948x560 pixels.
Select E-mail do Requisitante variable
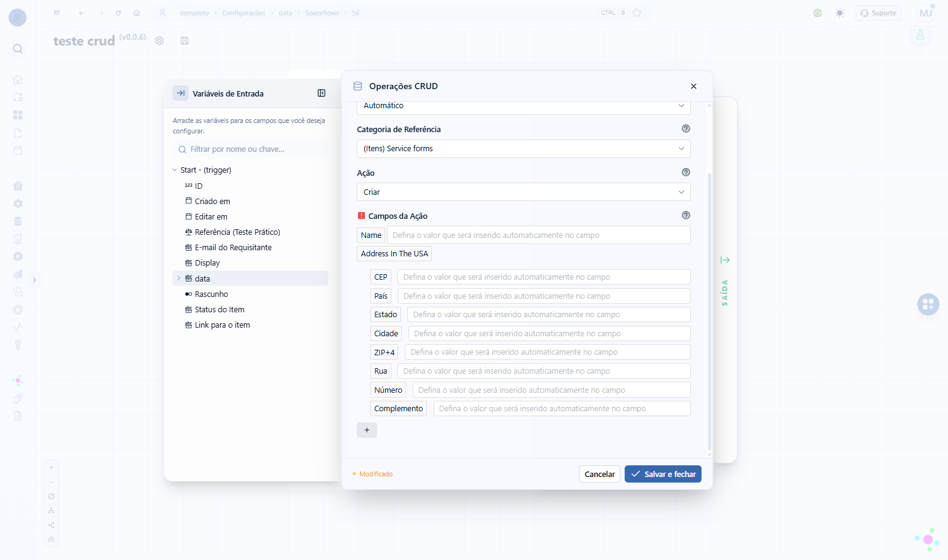(x=233, y=248)
